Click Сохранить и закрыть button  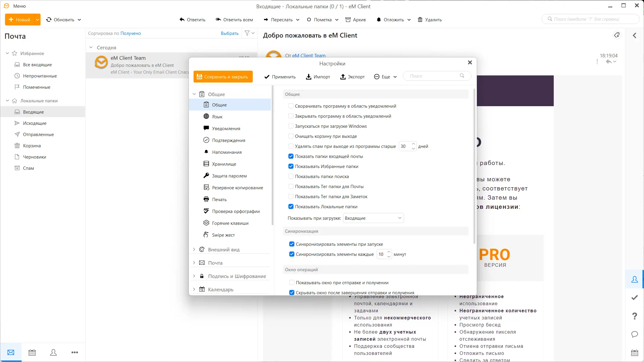(223, 77)
